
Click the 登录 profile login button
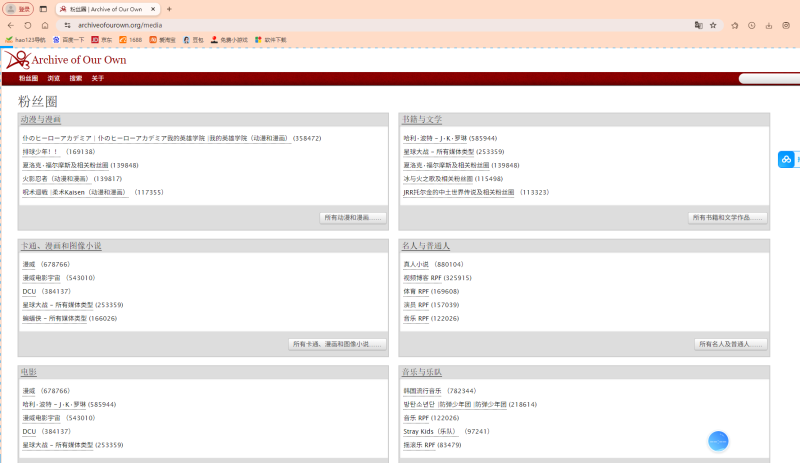[x=18, y=9]
